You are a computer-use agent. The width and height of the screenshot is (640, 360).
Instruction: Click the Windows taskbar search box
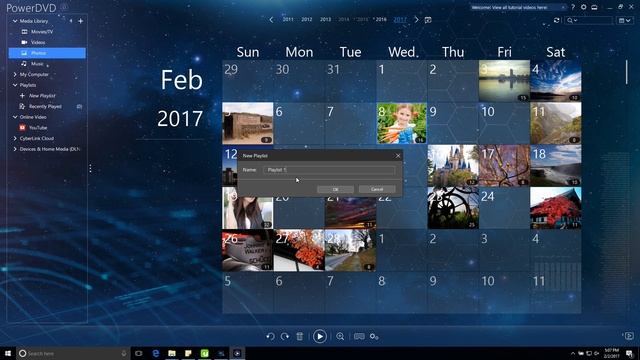pos(73,353)
